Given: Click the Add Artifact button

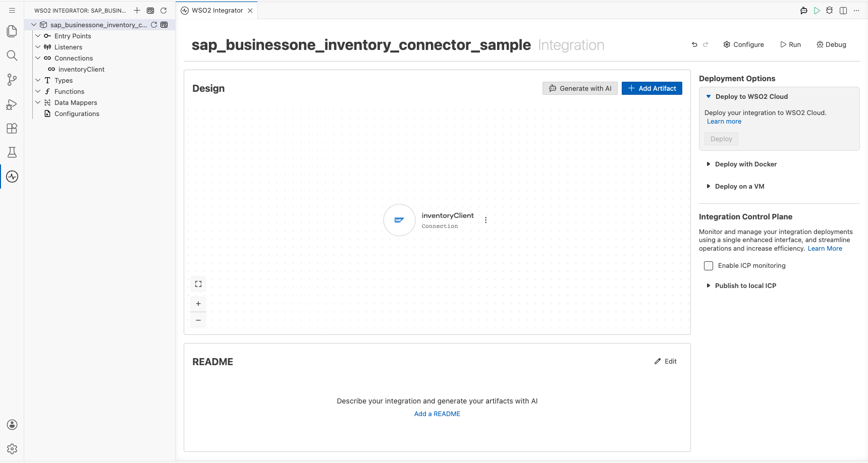Looking at the screenshot, I should [652, 88].
